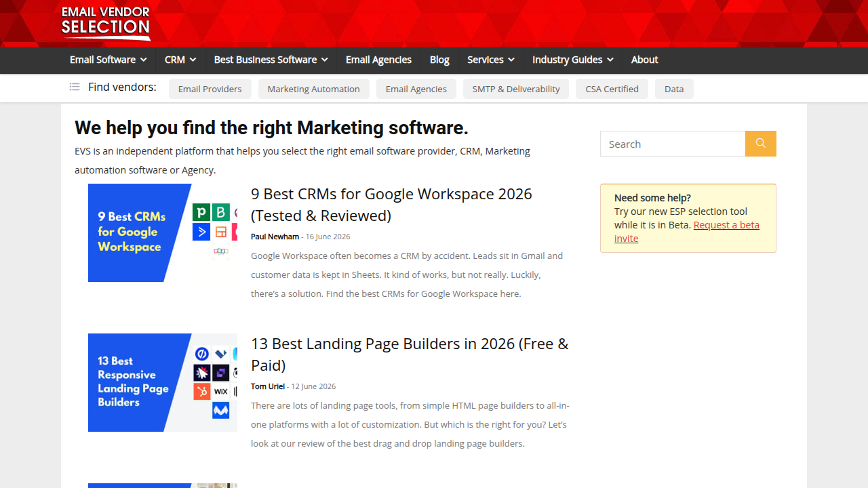
Task: Open the 9 Best CRMs article thumbnail
Action: 163,232
